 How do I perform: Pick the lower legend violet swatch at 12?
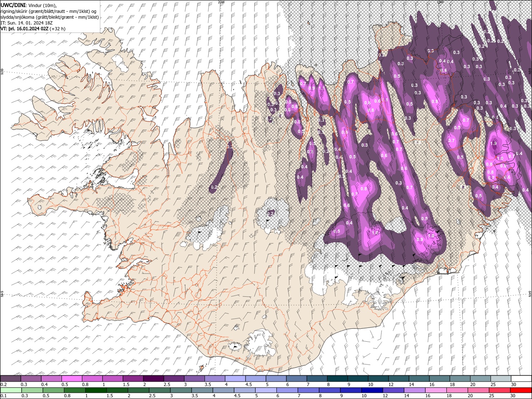tap(393, 390)
